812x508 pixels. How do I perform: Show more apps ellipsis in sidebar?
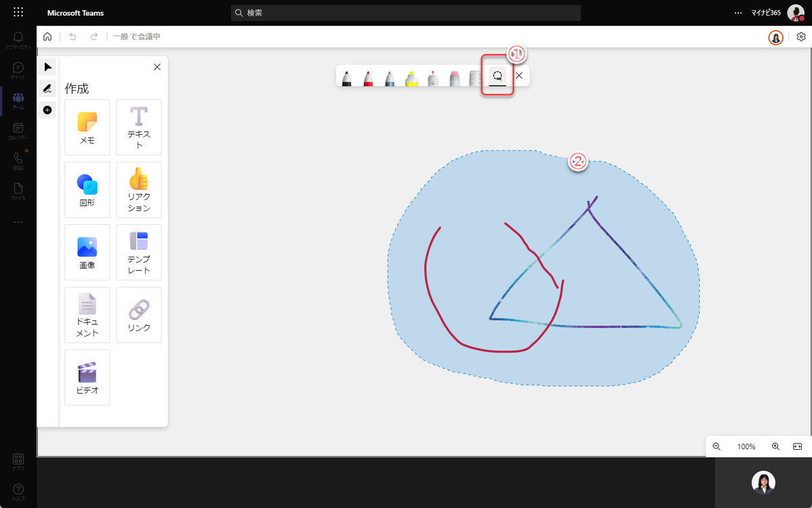(18, 222)
